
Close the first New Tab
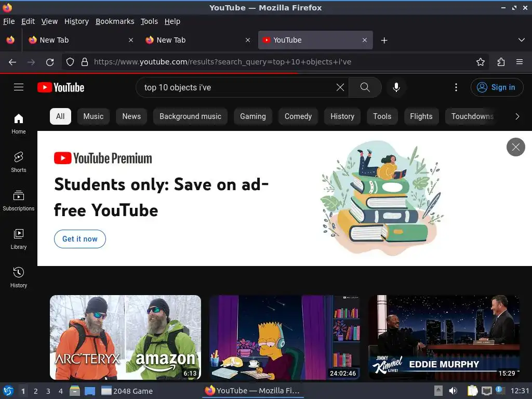point(131,40)
